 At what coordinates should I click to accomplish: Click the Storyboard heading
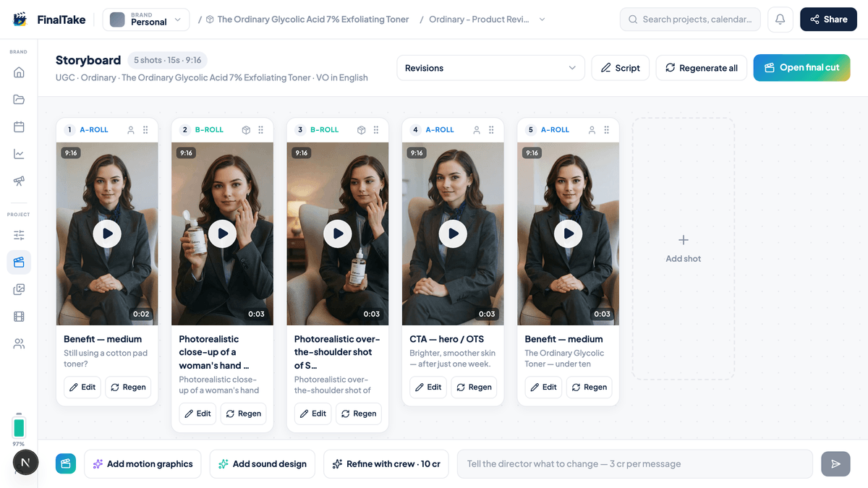click(88, 60)
